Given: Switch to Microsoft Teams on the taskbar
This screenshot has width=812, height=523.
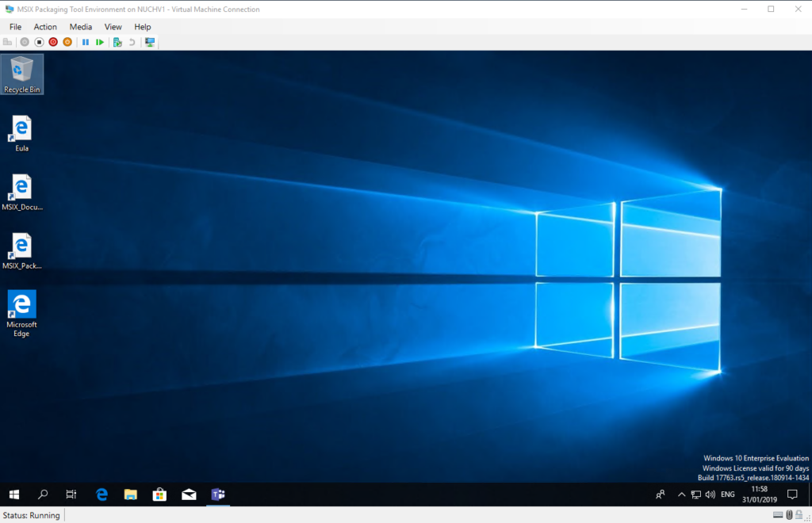Looking at the screenshot, I should 218,494.
